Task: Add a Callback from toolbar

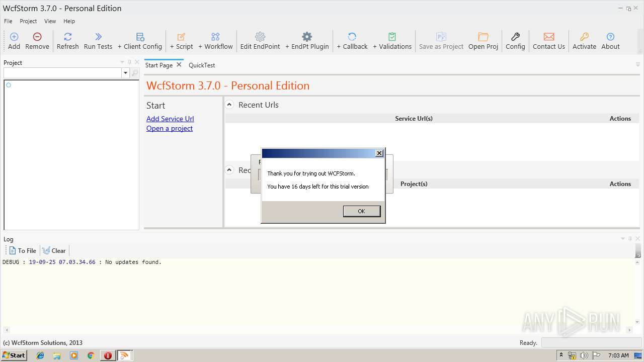Action: point(352,41)
